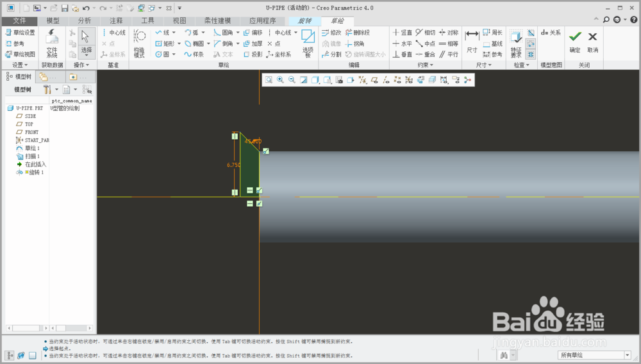Image resolution: width=641 pixels, height=364 pixels.
Task: Toggle Overlapping Geometry inspection button
Action: [531, 54]
